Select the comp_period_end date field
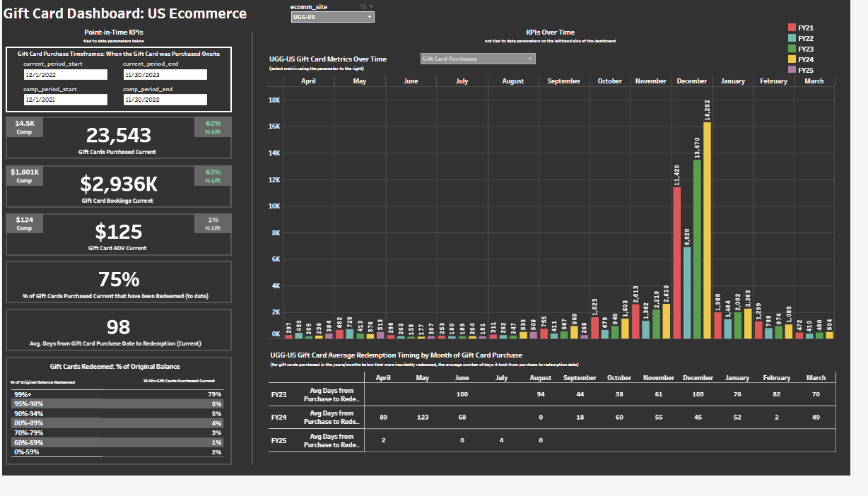Viewport: 868px width, 496px height. tap(165, 100)
